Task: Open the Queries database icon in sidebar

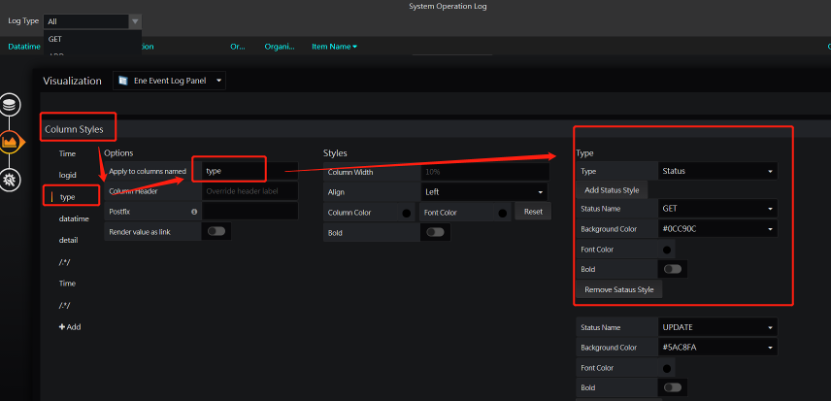Action: point(11,105)
